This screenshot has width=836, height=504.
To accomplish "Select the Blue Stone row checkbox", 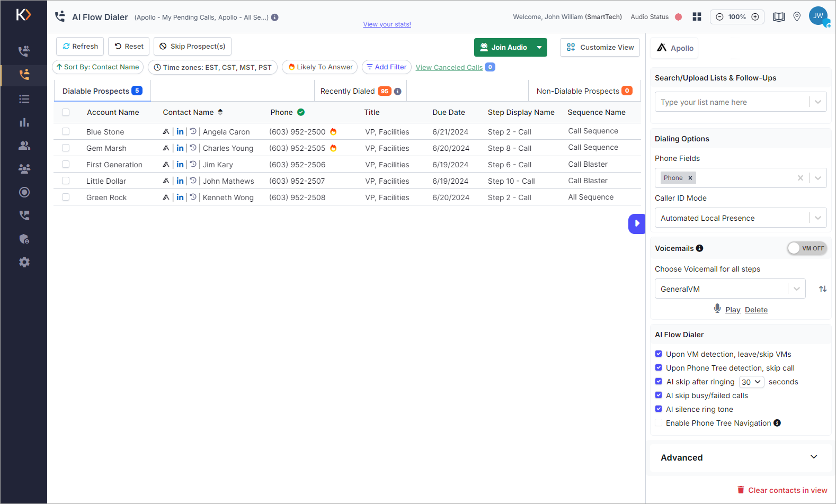I will 66,132.
